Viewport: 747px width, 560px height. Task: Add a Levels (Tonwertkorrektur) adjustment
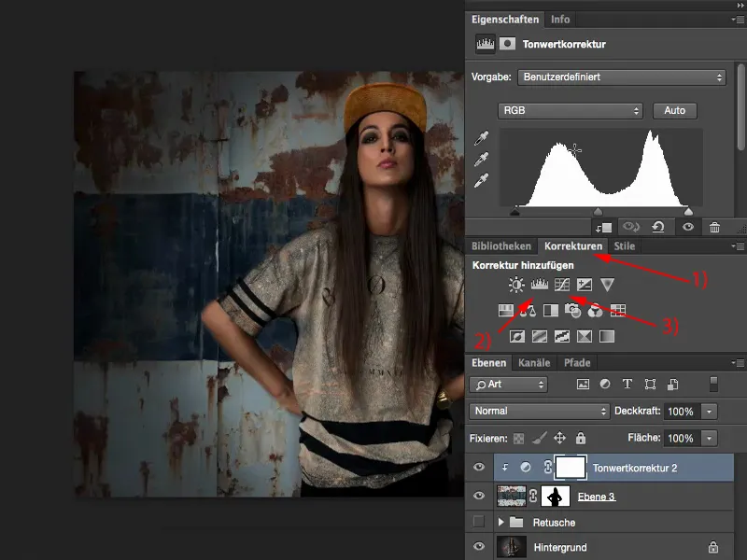540,285
